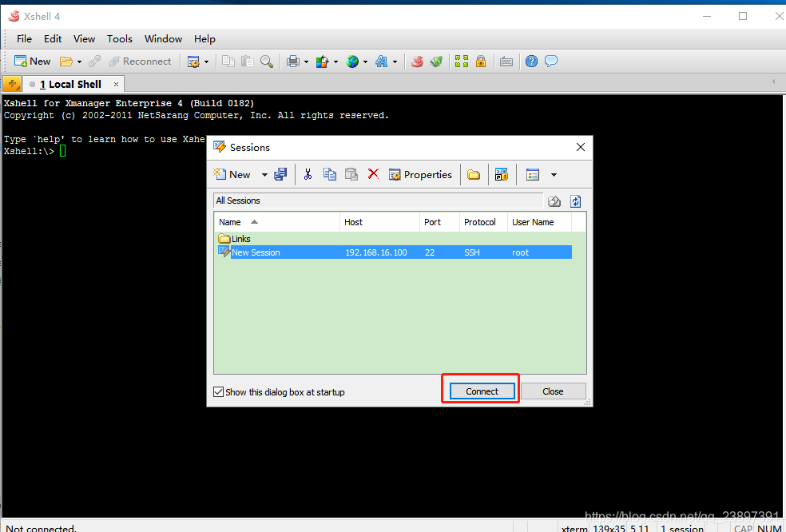The image size is (786, 532).
Task: Expand the Encoding globe dropdown arrow
Action: click(365, 62)
